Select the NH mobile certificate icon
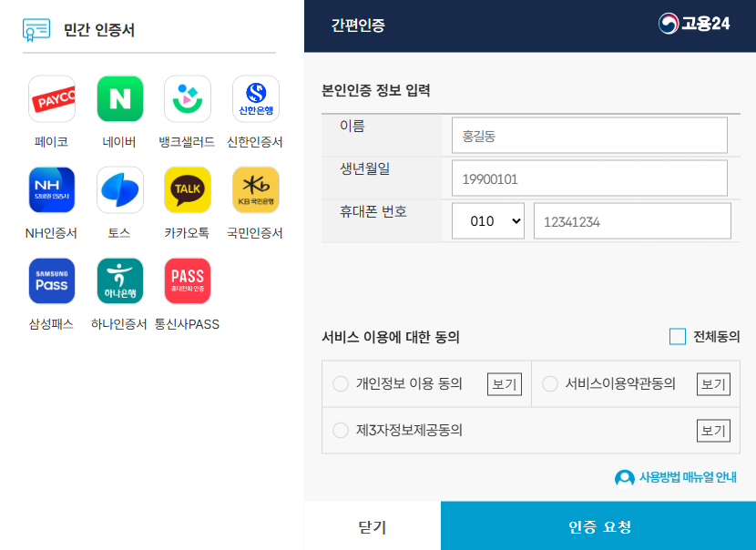Image resolution: width=756 pixels, height=550 pixels. 52,190
